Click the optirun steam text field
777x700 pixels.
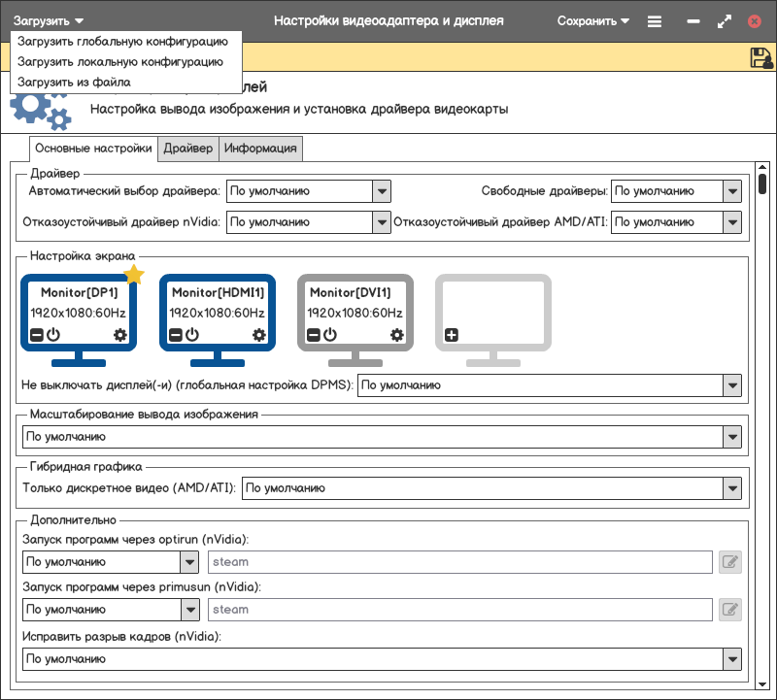coord(460,561)
